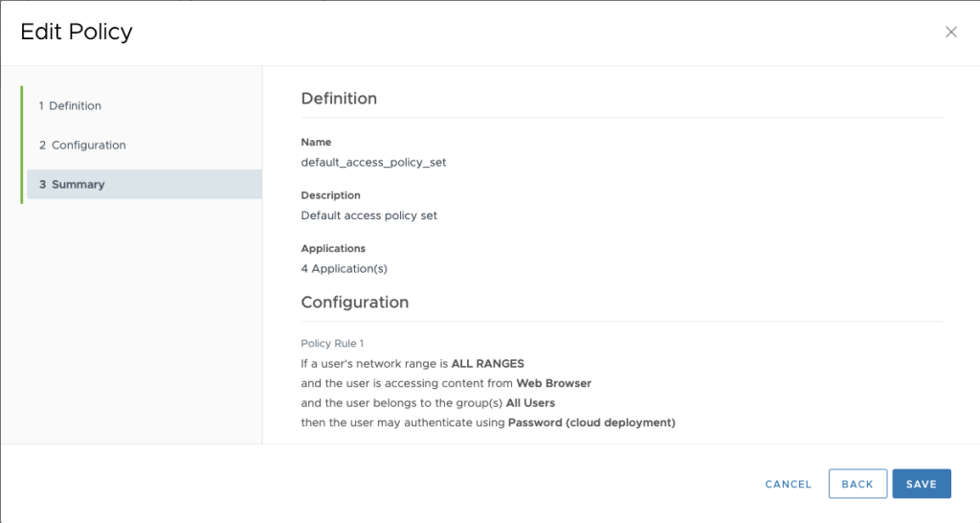This screenshot has width=980, height=523.
Task: Click the Cancel button
Action: click(788, 484)
